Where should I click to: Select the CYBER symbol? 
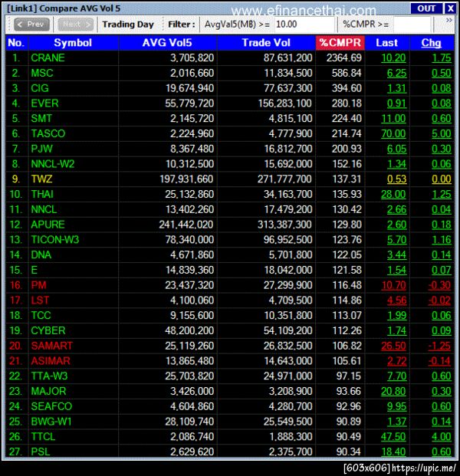tap(48, 330)
